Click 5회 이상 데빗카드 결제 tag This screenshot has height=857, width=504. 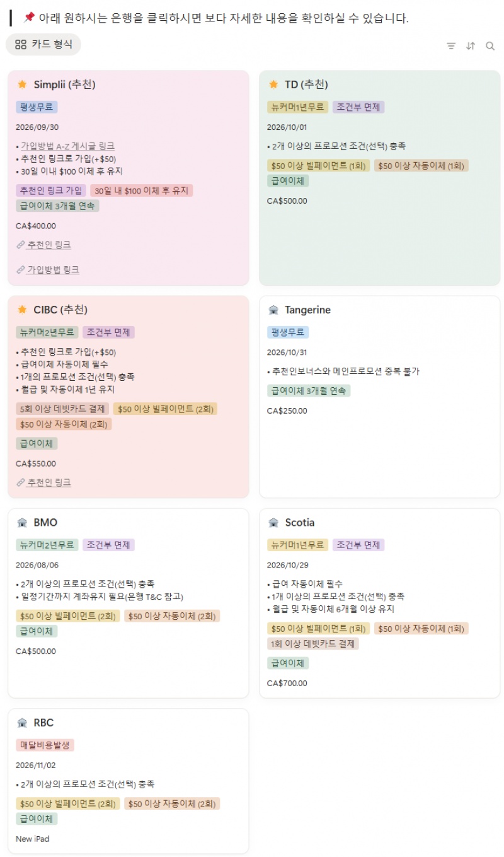pos(62,409)
